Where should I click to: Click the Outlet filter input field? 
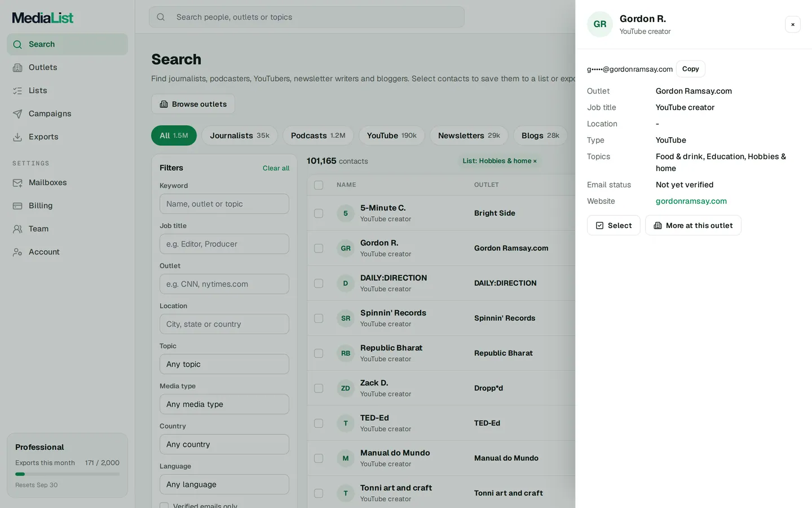tap(224, 284)
